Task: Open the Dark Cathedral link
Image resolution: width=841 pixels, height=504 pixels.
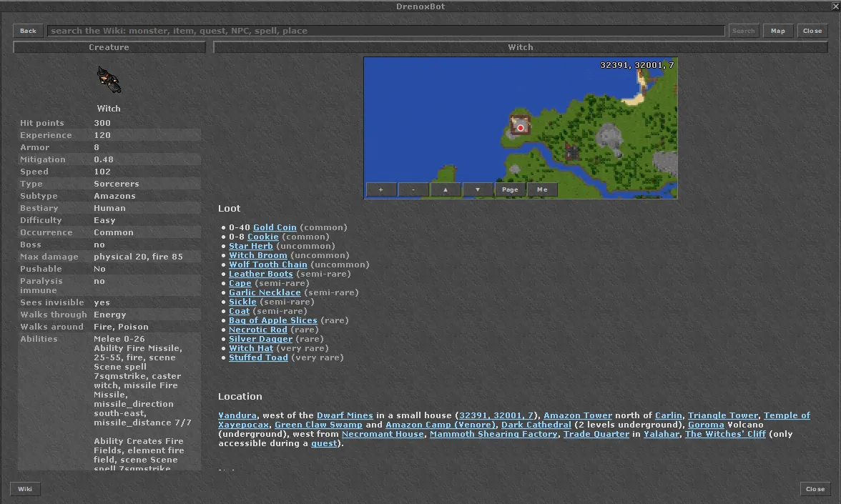Action: 536,425
